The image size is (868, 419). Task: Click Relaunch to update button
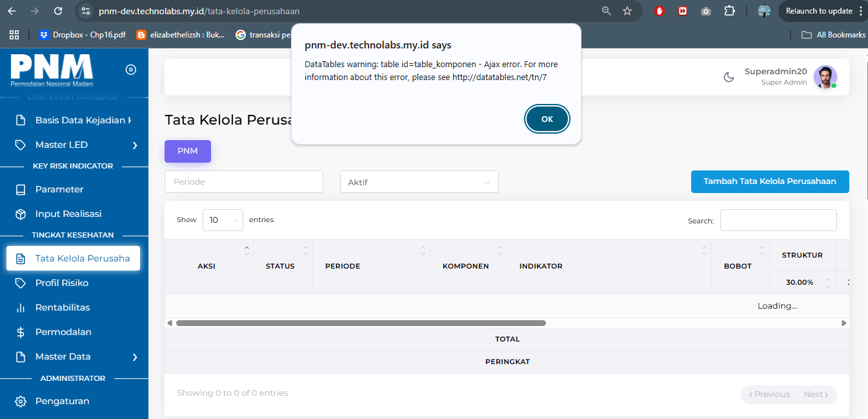[x=819, y=11]
